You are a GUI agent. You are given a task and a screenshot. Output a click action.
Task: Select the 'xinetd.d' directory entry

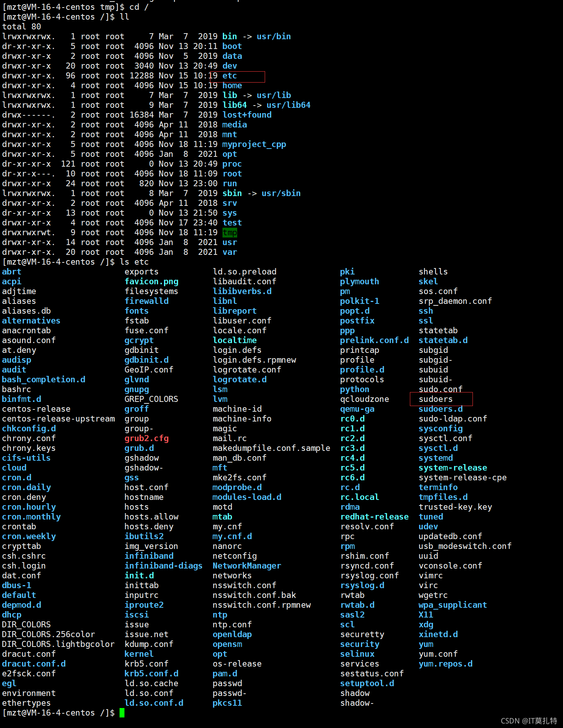click(438, 635)
